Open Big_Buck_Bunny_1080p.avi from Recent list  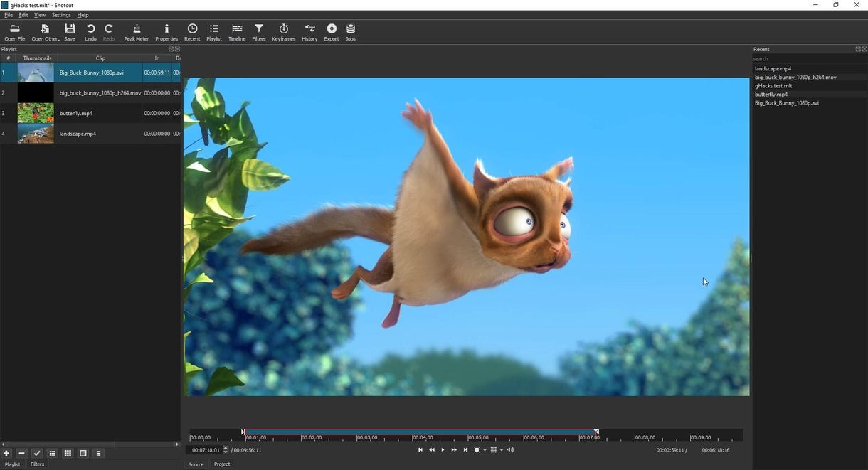(x=787, y=103)
